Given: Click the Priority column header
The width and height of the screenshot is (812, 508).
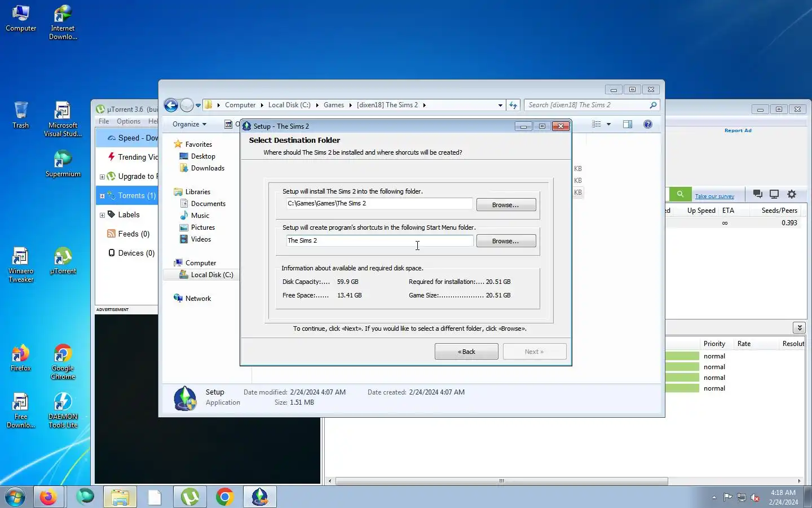Looking at the screenshot, I should [714, 344].
